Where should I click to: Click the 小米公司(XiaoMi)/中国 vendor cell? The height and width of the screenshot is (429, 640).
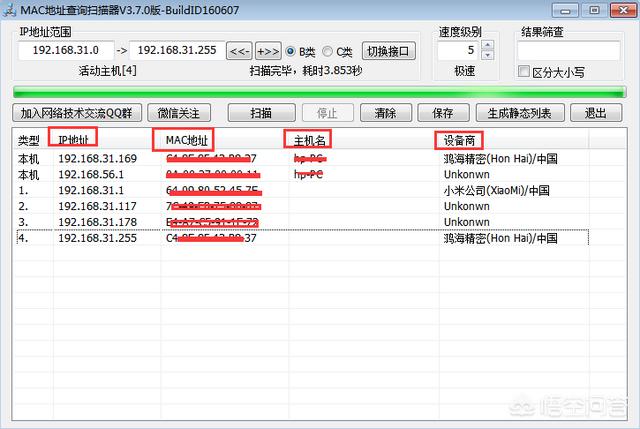496,190
